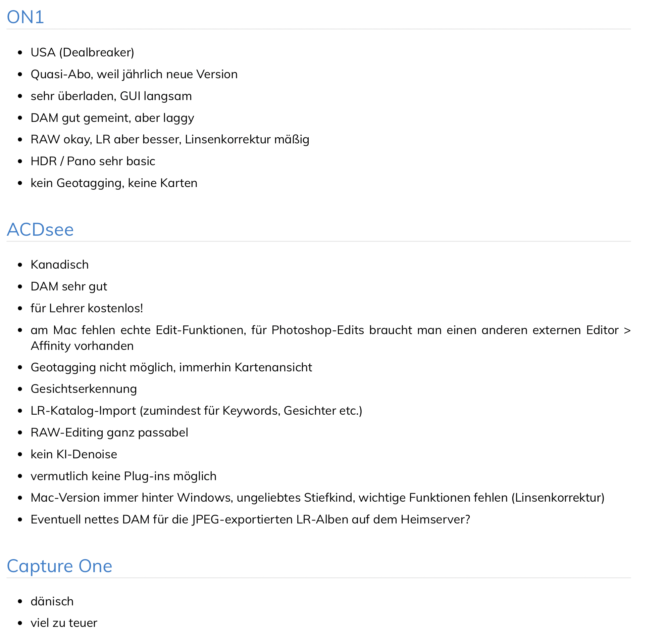Click the 'kein KI-Denoise' item
Screen dimensions: 665x644
click(74, 454)
